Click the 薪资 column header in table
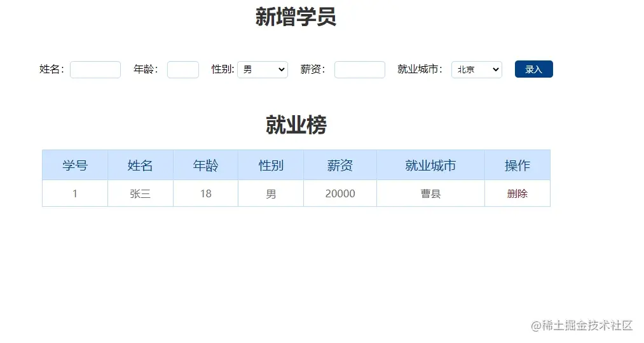 click(339, 165)
